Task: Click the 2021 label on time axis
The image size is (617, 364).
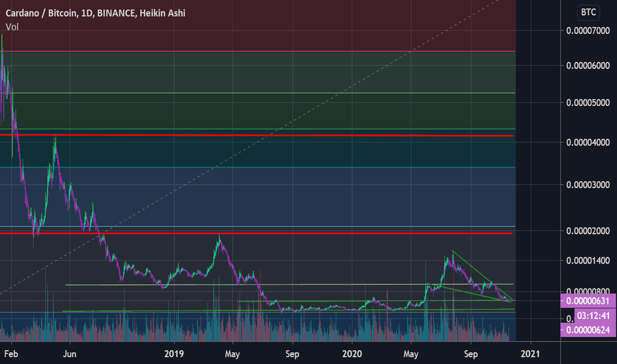Action: (530, 354)
